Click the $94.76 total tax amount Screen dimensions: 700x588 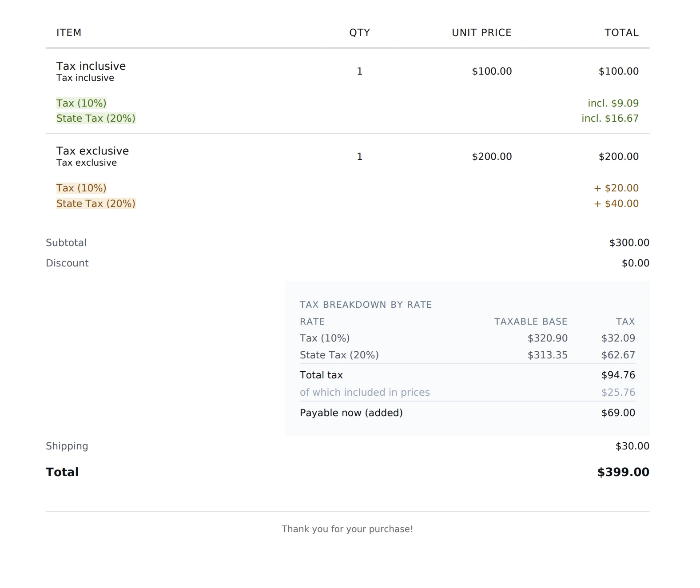618,375
